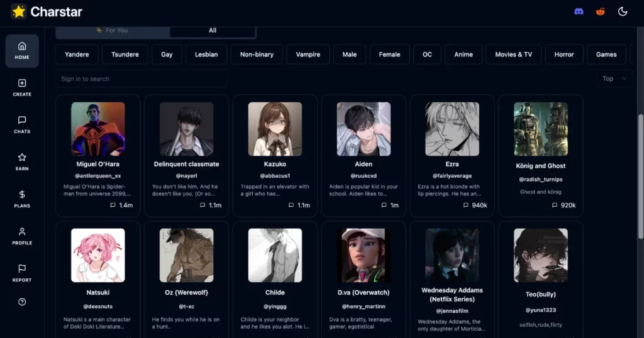Click creator @abbacus1
This screenshot has height=338, width=644.
(x=275, y=175)
